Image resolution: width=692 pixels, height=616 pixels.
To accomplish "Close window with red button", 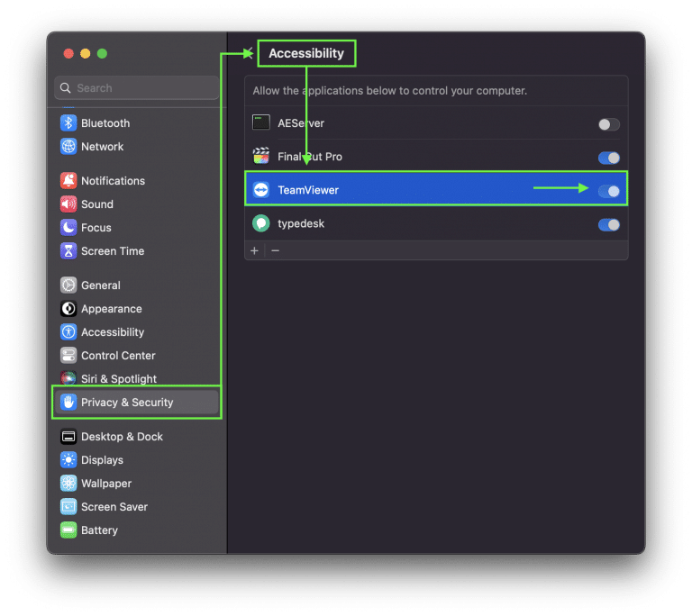I will pos(68,53).
